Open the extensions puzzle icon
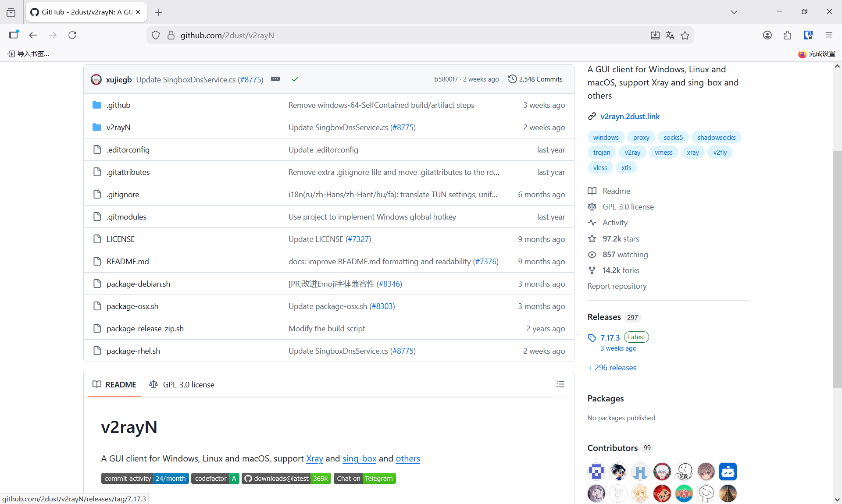The width and height of the screenshot is (842, 504). tap(787, 35)
